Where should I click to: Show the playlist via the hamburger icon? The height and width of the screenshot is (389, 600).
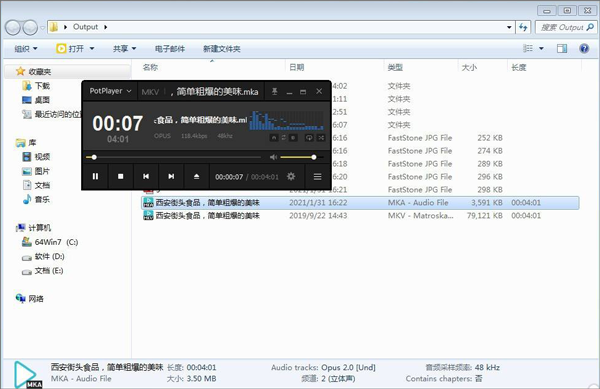point(317,176)
